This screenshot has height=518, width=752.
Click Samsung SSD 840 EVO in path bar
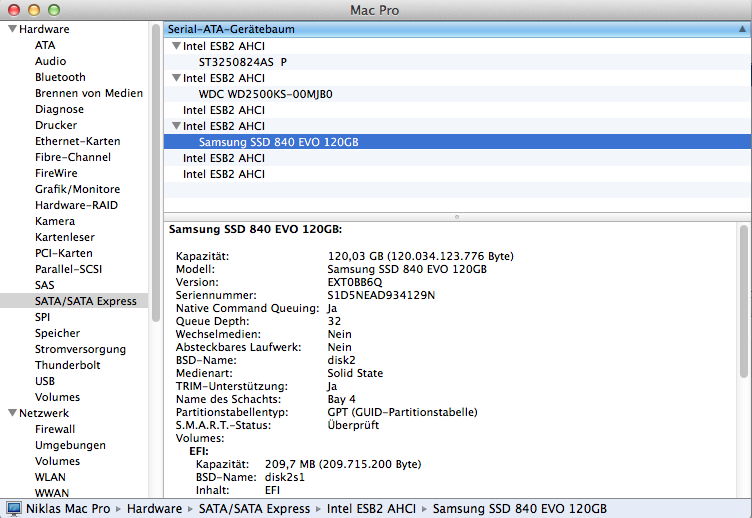pyautogui.click(x=519, y=508)
